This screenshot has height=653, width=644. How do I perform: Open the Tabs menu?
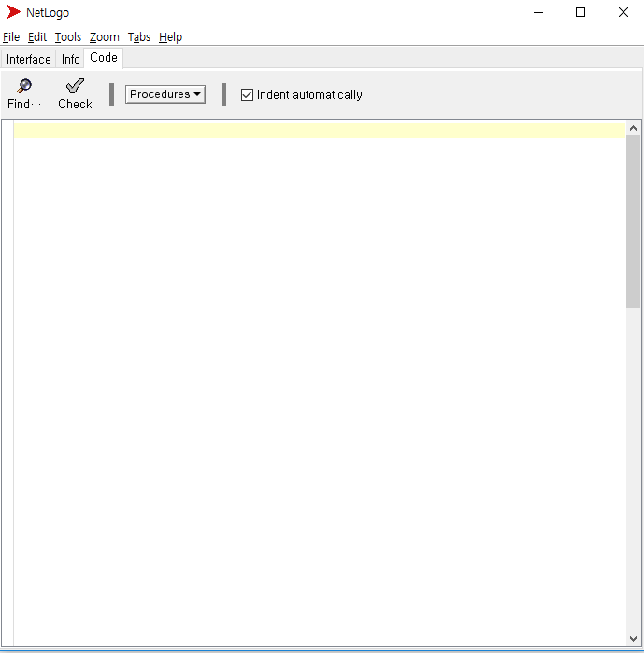(138, 37)
